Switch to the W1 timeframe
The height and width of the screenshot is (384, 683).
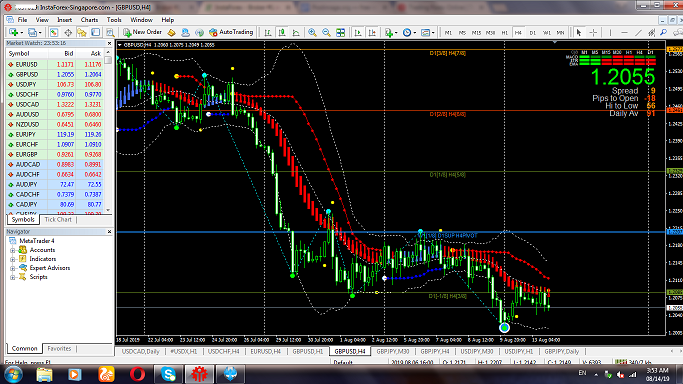547,33
